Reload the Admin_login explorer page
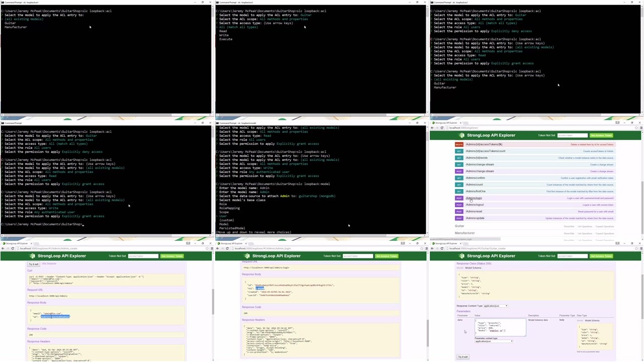 click(227, 248)
